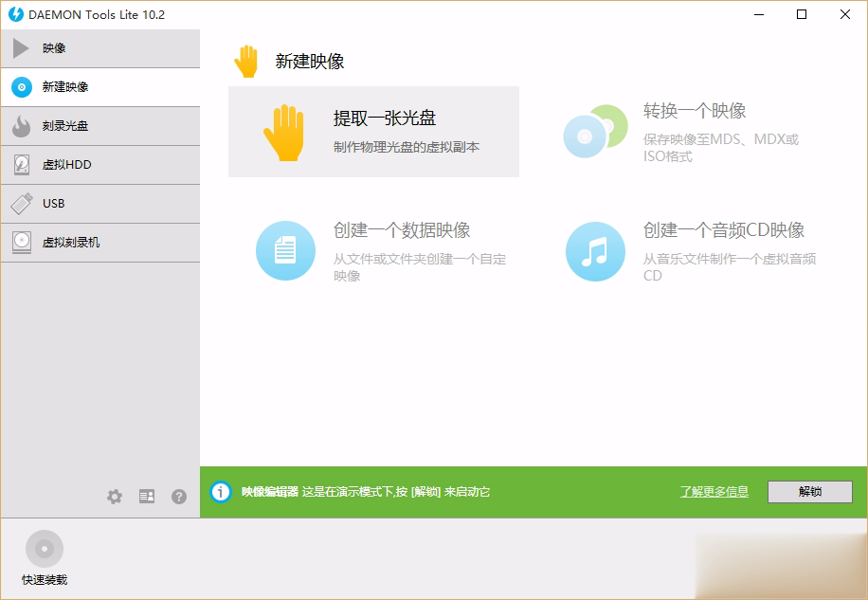Click the 快速装载 label
The width and height of the screenshot is (868, 600).
45,579
